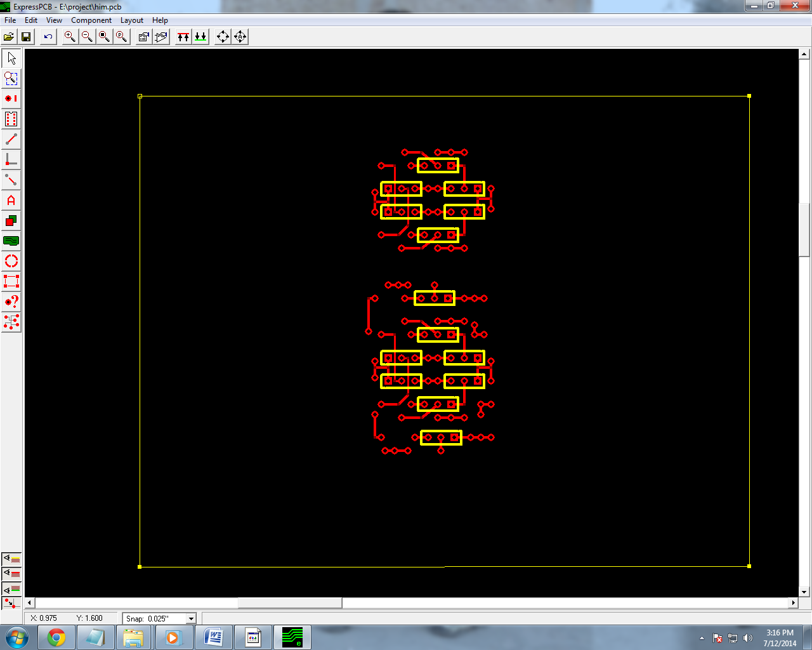Open the Component menu
This screenshot has width=812, height=650.
coord(91,20)
